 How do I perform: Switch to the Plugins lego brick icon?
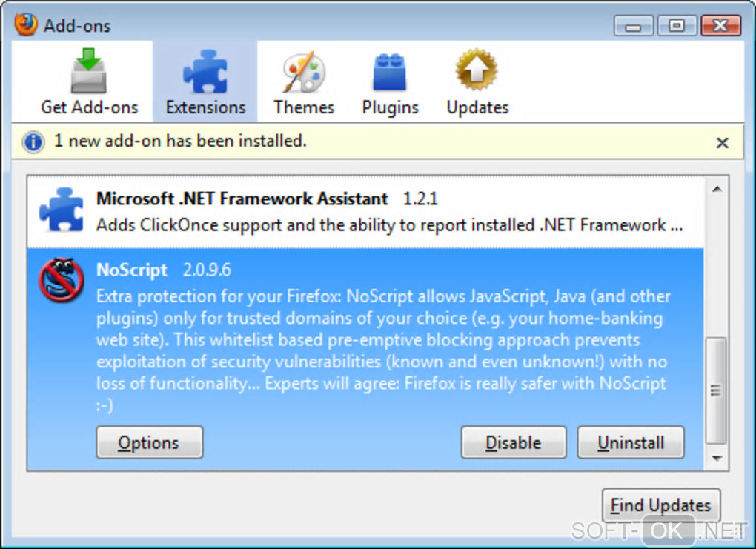(x=390, y=73)
